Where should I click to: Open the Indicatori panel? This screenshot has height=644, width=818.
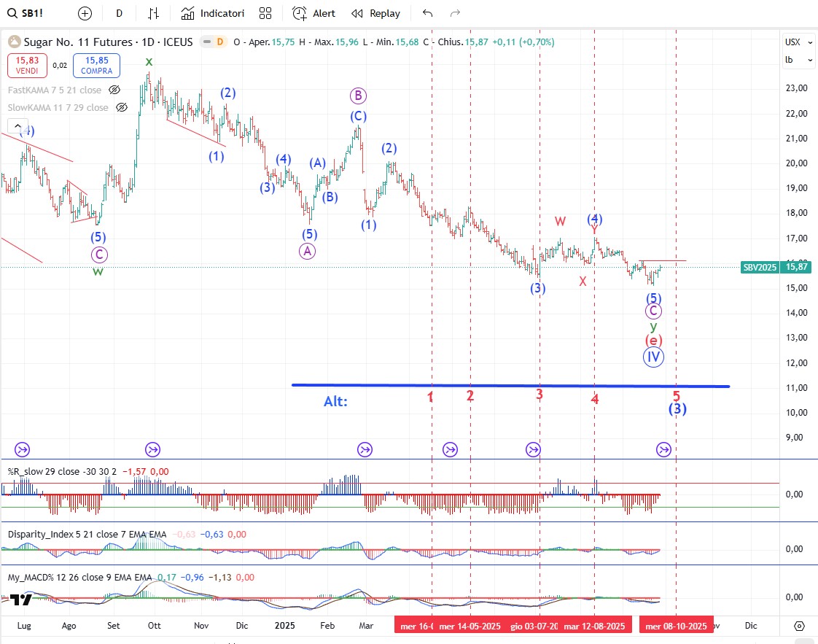click(213, 13)
